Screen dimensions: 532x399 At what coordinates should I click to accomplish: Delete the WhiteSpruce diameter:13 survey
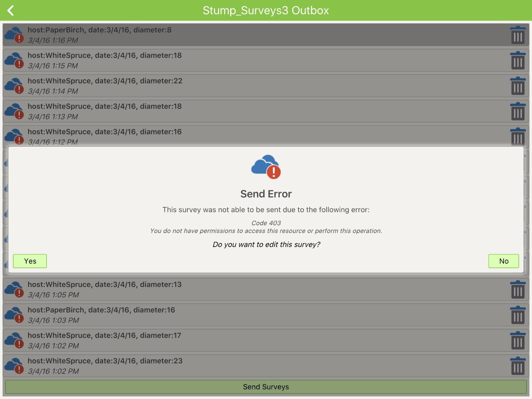(x=518, y=290)
